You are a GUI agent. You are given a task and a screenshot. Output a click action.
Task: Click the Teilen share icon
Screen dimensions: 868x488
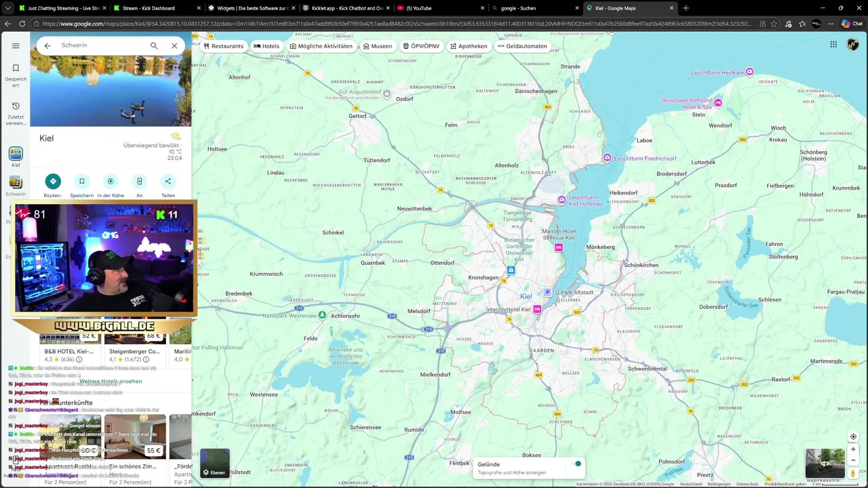tap(168, 181)
